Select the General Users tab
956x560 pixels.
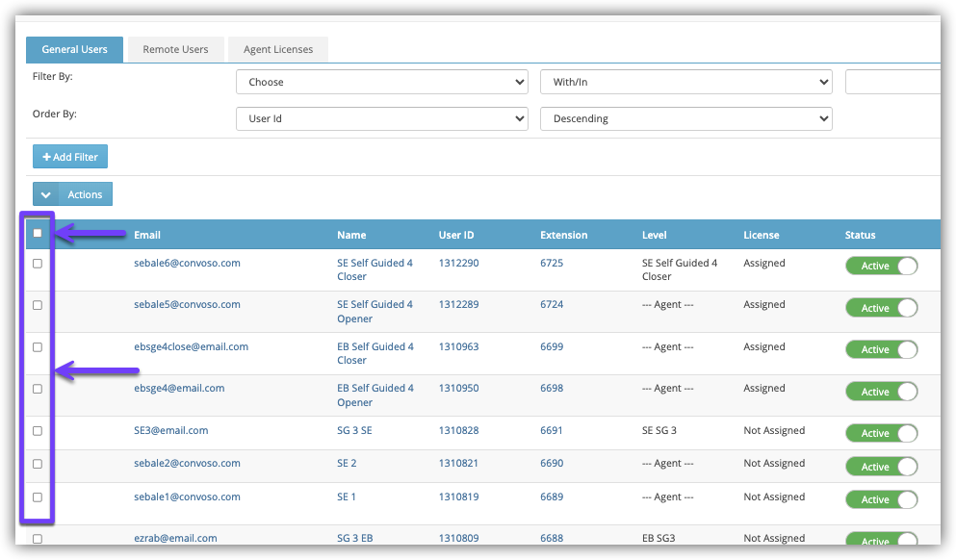click(74, 49)
